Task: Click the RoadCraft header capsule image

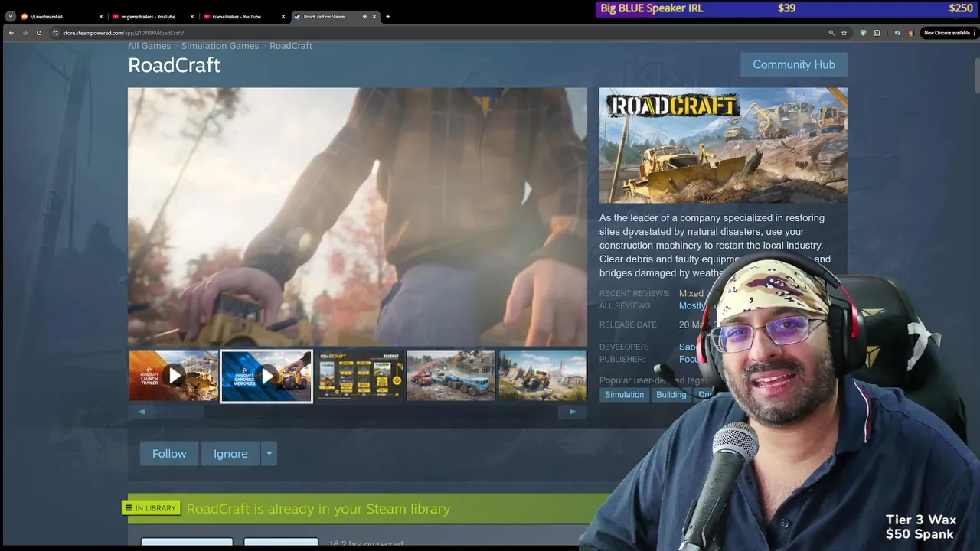Action: tap(723, 145)
